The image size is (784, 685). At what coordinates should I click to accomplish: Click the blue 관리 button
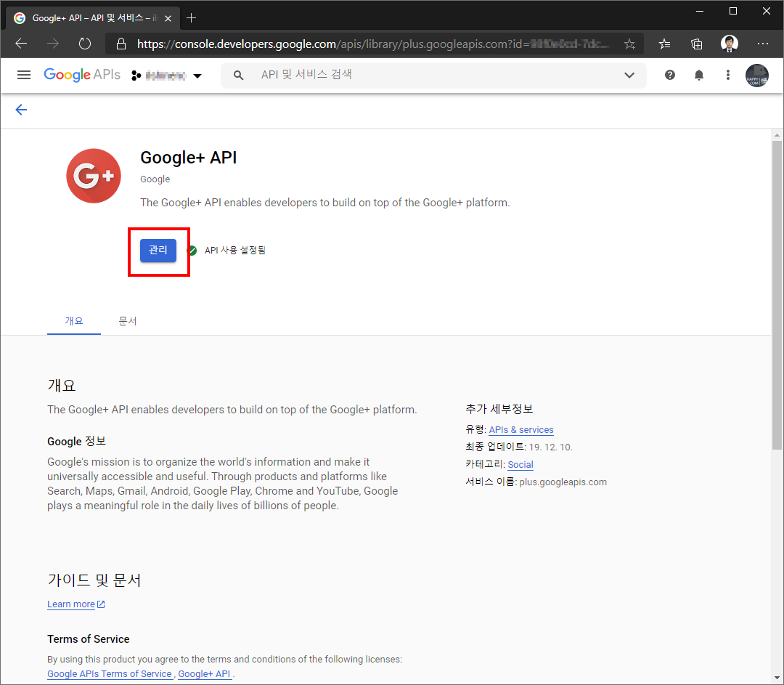pyautogui.click(x=158, y=250)
